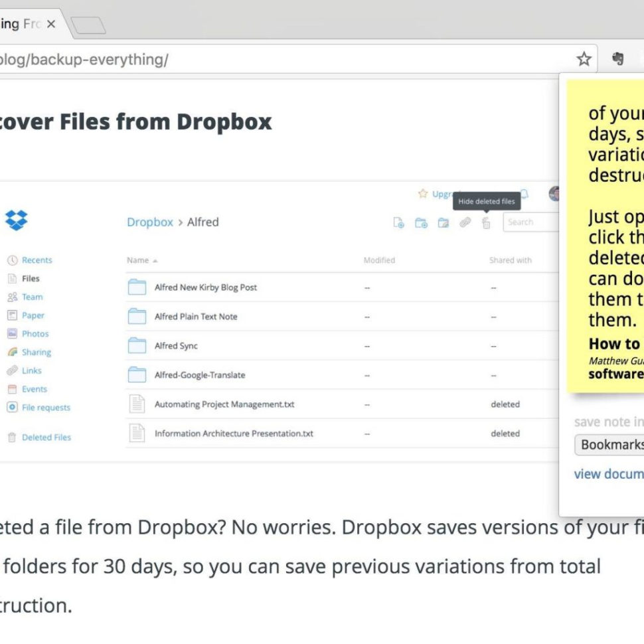Click the upload file toolbar icon
The height and width of the screenshot is (644, 644).
coord(398,222)
